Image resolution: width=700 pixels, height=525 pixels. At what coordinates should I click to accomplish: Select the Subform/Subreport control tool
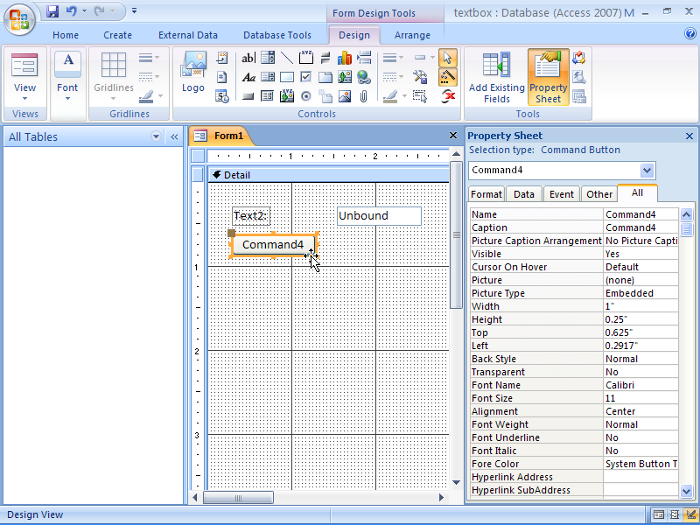pyautogui.click(x=268, y=96)
